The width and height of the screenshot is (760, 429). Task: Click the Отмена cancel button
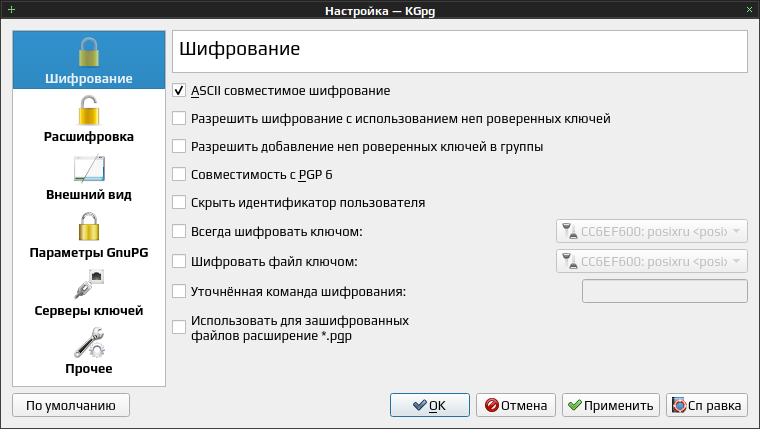point(516,405)
